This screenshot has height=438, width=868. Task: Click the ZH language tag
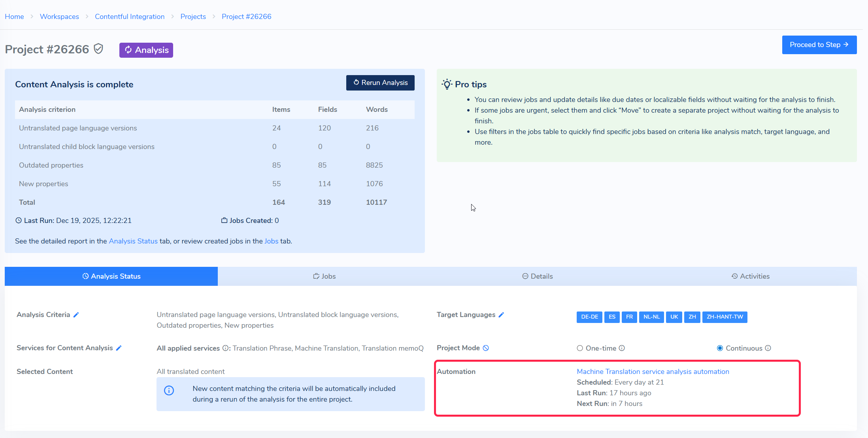tap(692, 317)
